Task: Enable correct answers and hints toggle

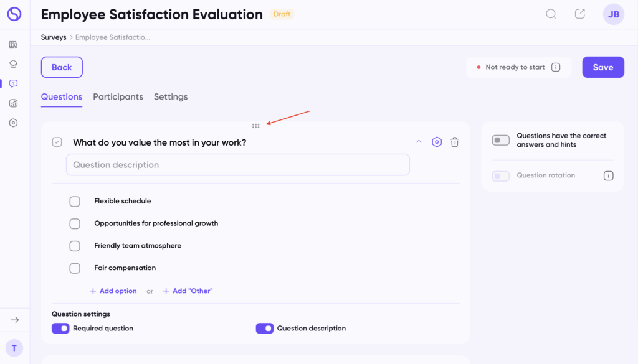Action: [501, 140]
